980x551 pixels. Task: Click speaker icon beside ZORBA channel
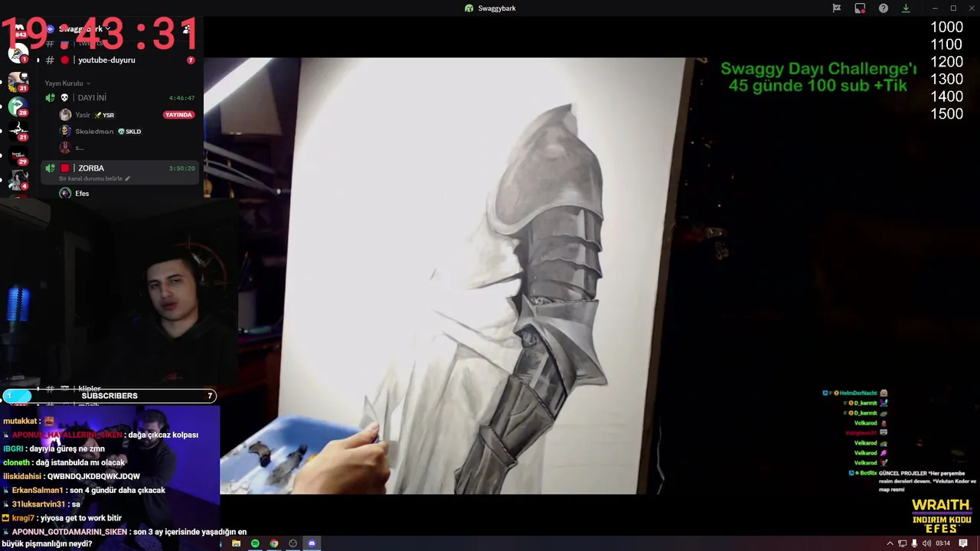coord(50,168)
